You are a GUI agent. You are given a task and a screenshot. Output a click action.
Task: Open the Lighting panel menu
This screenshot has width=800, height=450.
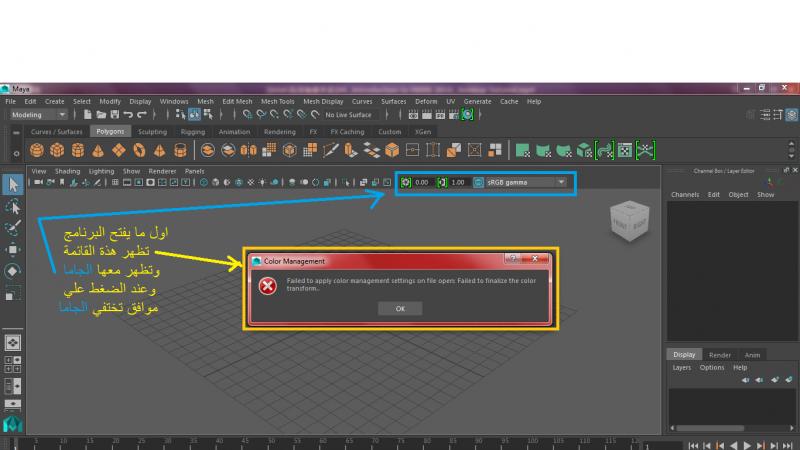pyautogui.click(x=101, y=171)
